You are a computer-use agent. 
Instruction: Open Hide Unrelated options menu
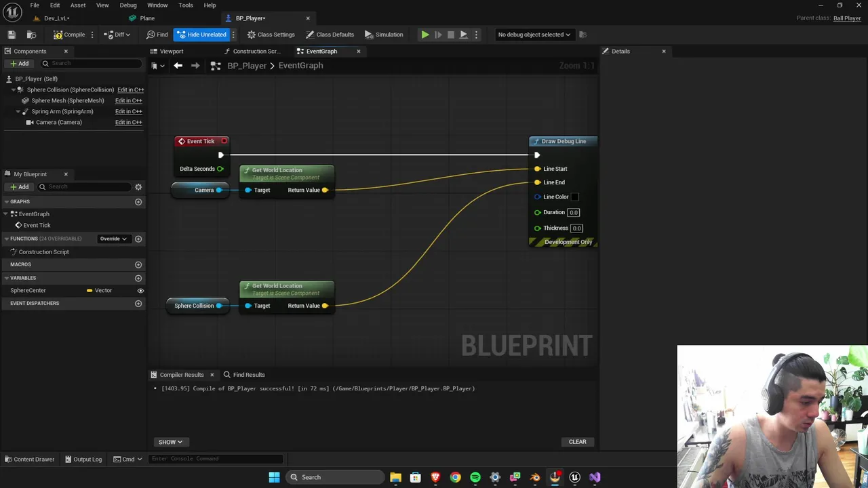(x=233, y=35)
